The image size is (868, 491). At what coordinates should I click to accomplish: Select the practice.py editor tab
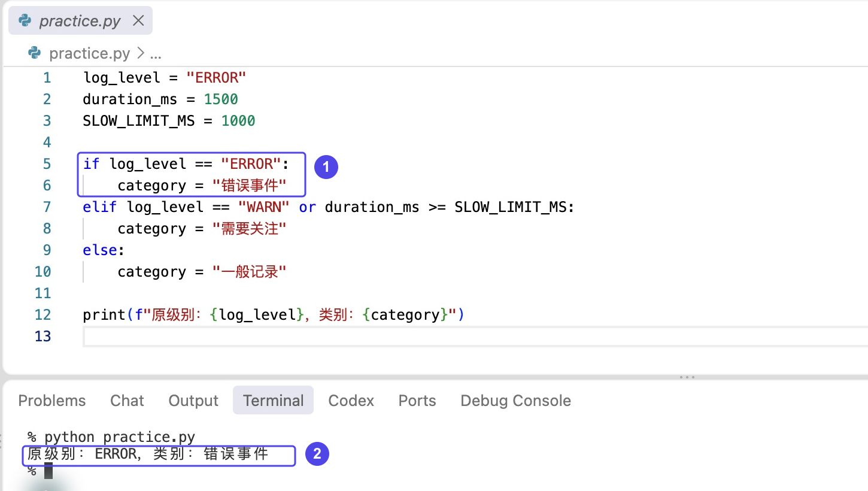[x=80, y=21]
